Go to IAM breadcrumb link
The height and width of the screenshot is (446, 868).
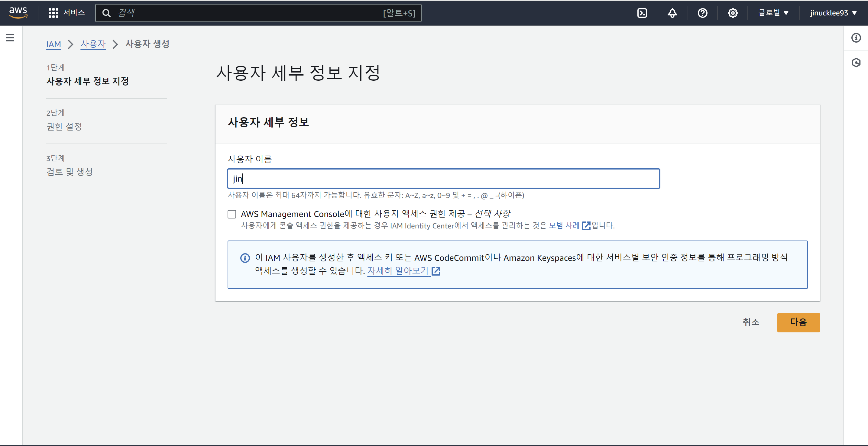pos(53,44)
